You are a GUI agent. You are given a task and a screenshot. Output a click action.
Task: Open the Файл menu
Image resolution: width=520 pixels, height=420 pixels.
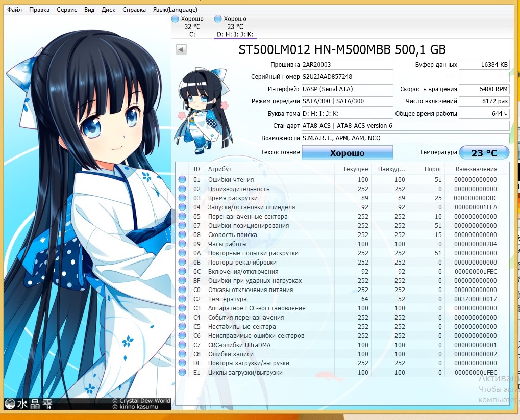pyautogui.click(x=14, y=10)
